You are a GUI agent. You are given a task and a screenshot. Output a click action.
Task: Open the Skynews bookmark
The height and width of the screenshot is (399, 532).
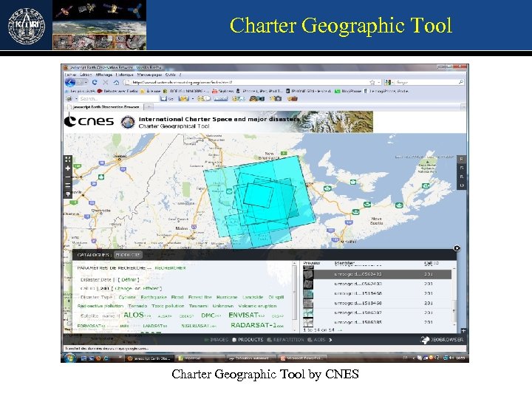point(223,91)
